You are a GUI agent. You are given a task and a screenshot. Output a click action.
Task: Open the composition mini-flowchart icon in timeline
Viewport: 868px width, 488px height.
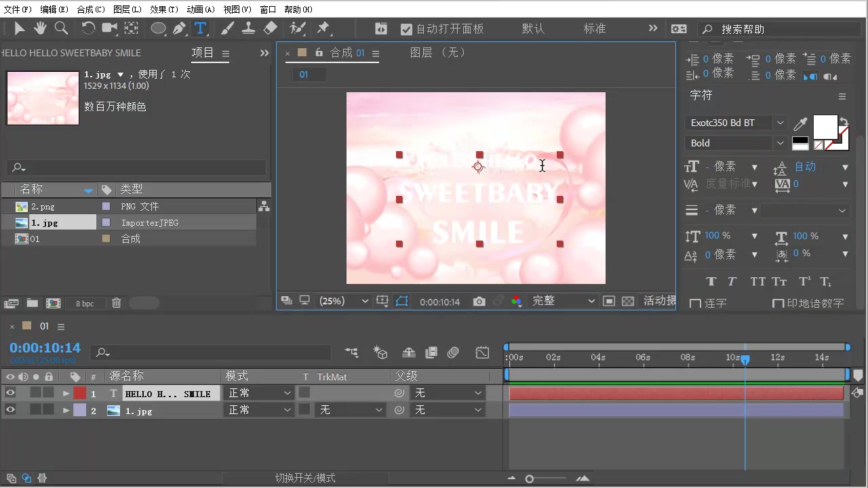(351, 352)
